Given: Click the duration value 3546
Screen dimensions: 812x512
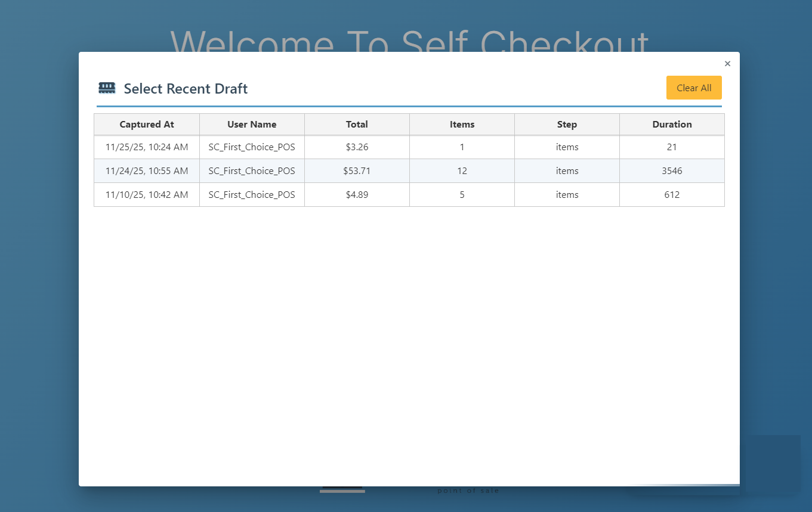Looking at the screenshot, I should pos(672,171).
